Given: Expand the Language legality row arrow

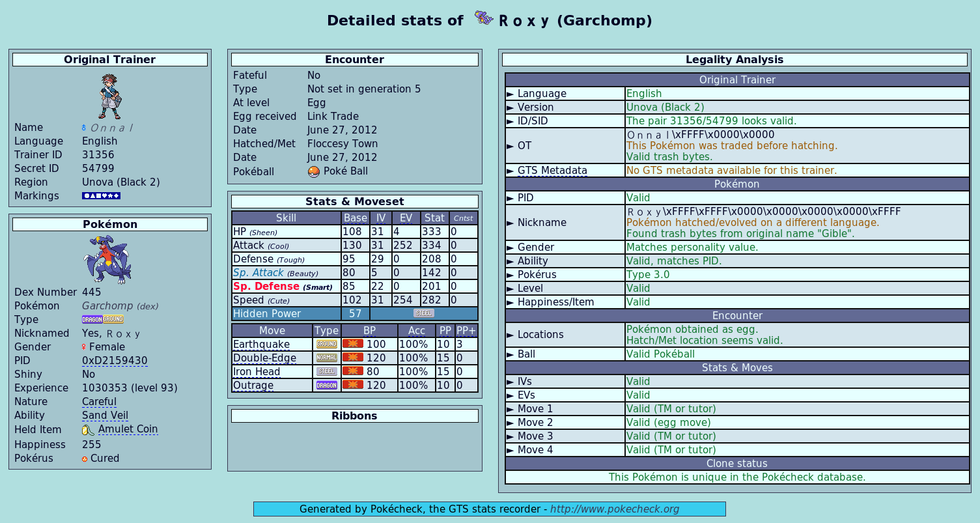Looking at the screenshot, I should tap(511, 94).
